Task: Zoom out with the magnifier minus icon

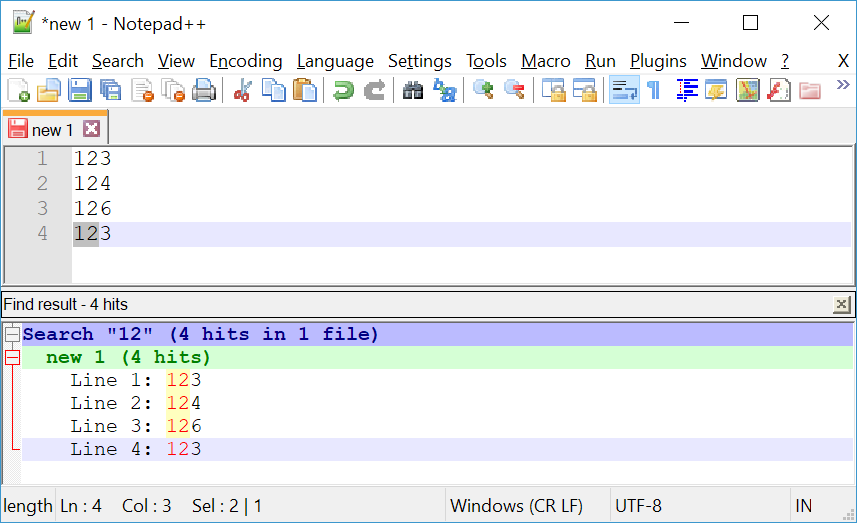Action: [x=514, y=90]
